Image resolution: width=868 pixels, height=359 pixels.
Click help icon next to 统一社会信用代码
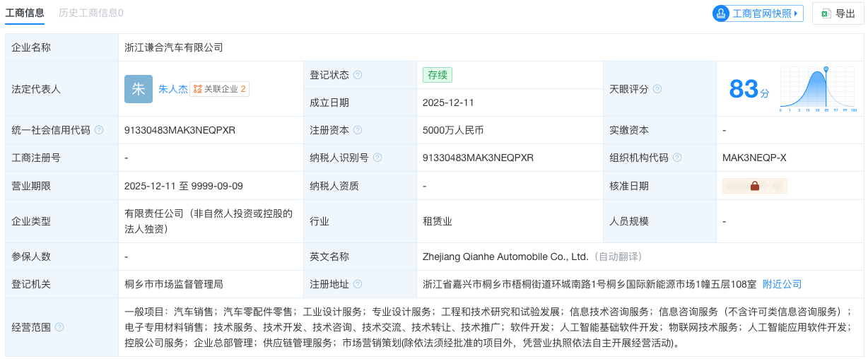pyautogui.click(x=99, y=130)
